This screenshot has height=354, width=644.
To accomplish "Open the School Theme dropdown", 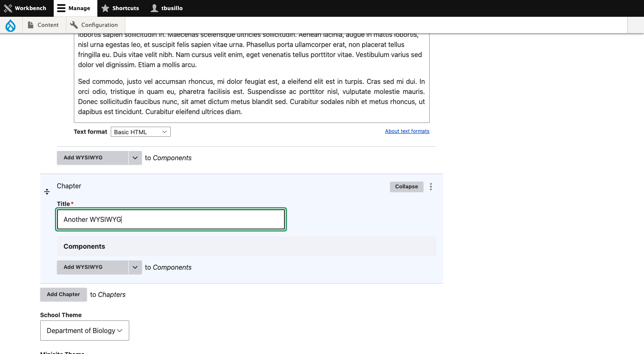I will click(x=85, y=331).
